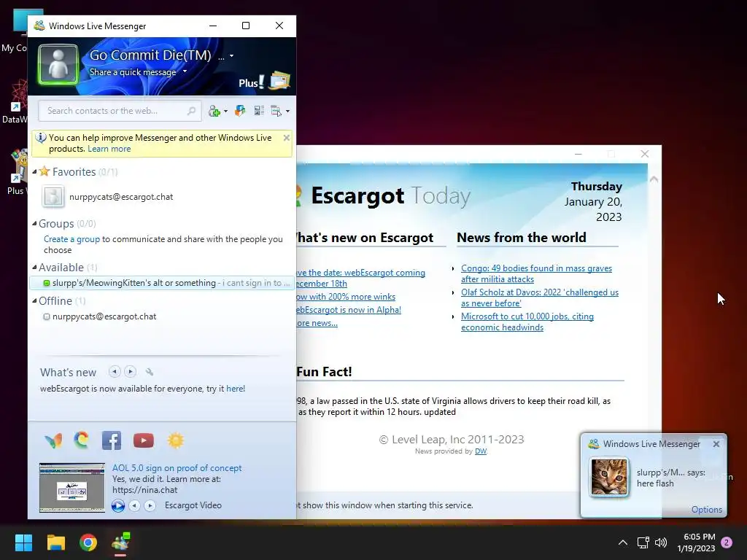Show next What's new item
The height and width of the screenshot is (560, 747).
click(130, 371)
